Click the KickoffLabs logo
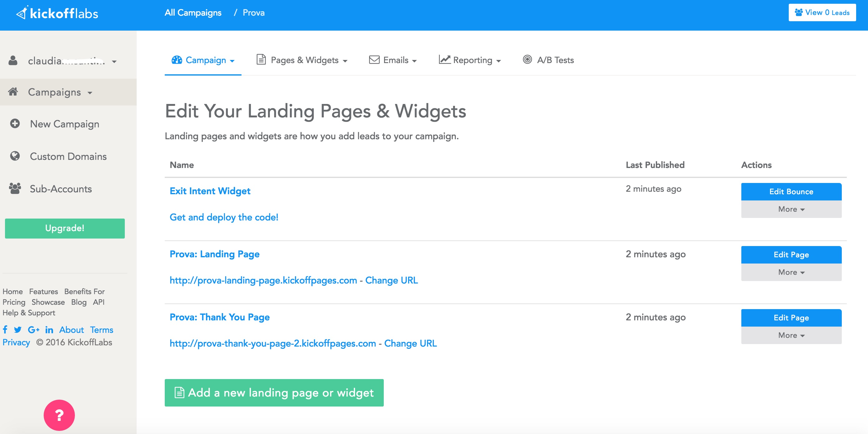This screenshot has height=434, width=868. click(57, 13)
